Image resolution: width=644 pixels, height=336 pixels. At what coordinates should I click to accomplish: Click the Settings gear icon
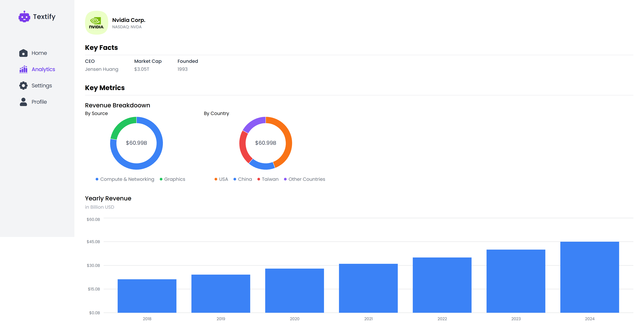point(23,86)
